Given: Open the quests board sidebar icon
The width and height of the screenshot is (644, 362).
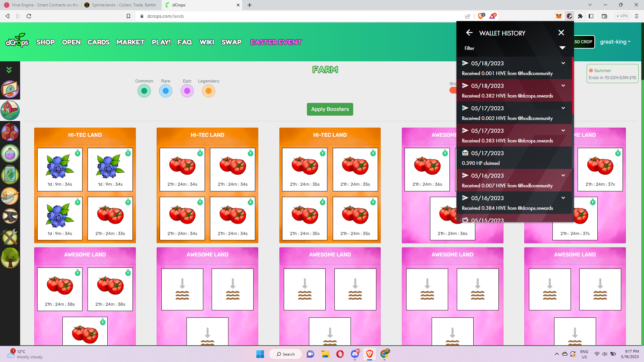Looking at the screenshot, I should (x=10, y=89).
